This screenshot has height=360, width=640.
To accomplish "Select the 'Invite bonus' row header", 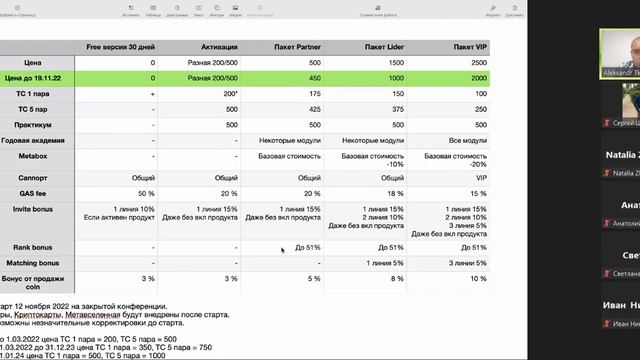I will [37, 221].
